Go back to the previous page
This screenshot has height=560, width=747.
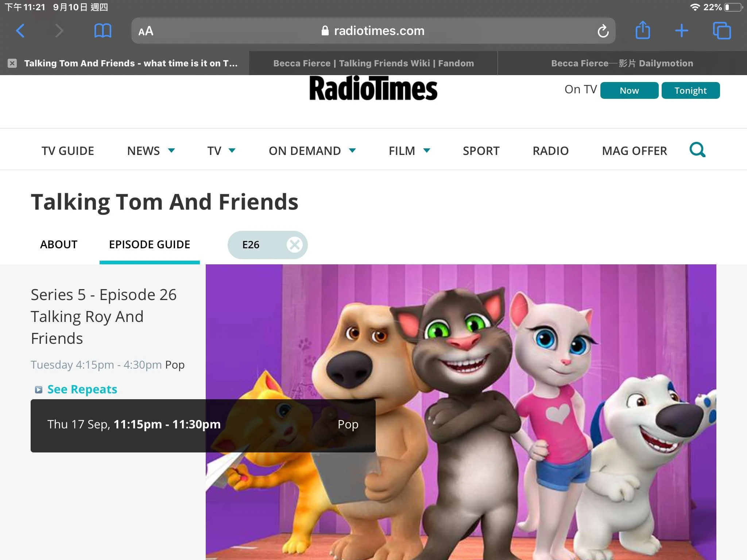[20, 31]
